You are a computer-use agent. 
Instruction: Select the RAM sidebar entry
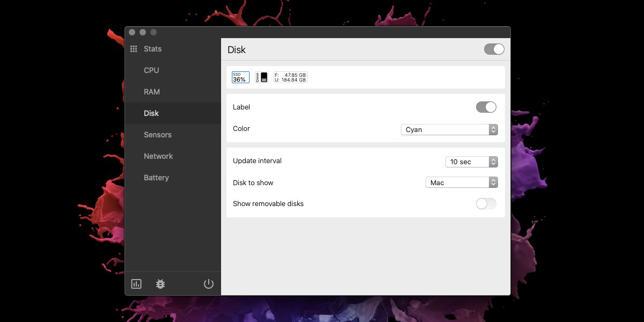pyautogui.click(x=151, y=92)
